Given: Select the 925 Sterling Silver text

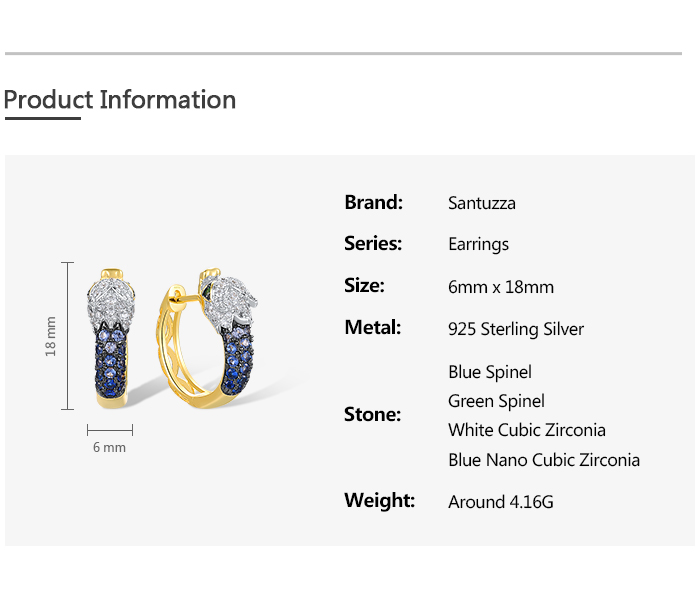Looking at the screenshot, I should point(516,329).
